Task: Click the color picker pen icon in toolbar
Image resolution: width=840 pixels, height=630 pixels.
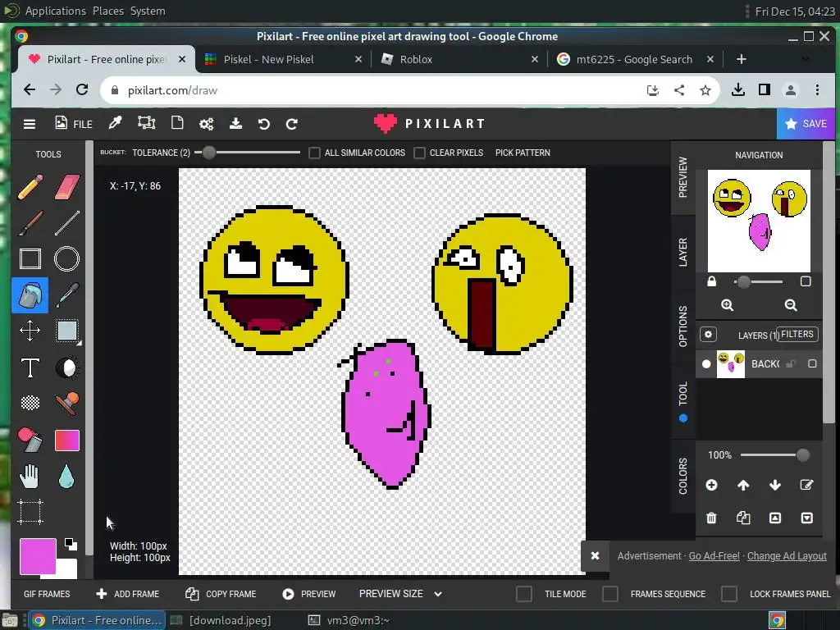Action: click(115, 123)
